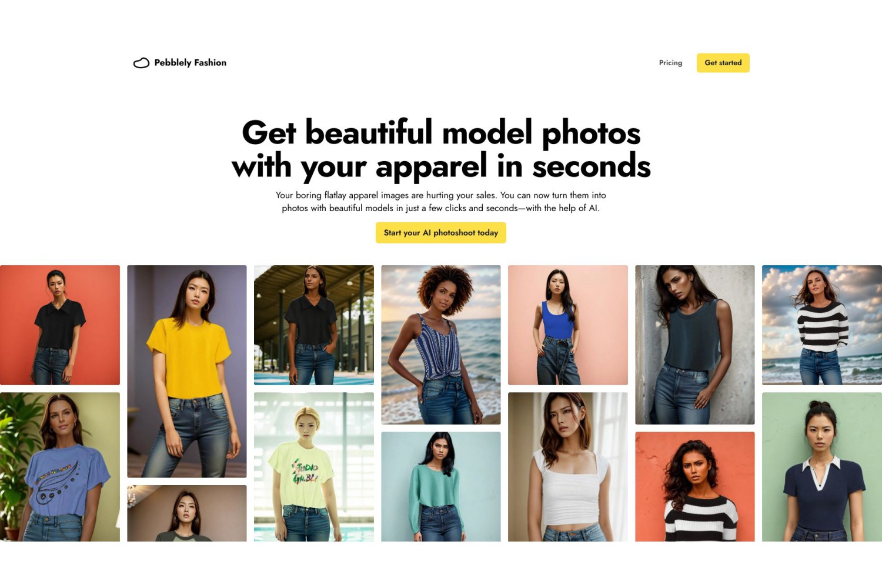
Task: Open the raglan tee brown background photo
Action: pyautogui.click(x=187, y=513)
